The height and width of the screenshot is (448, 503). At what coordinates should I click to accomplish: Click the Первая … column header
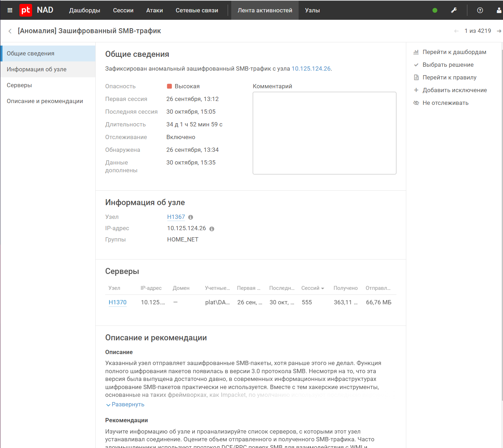pyautogui.click(x=249, y=288)
